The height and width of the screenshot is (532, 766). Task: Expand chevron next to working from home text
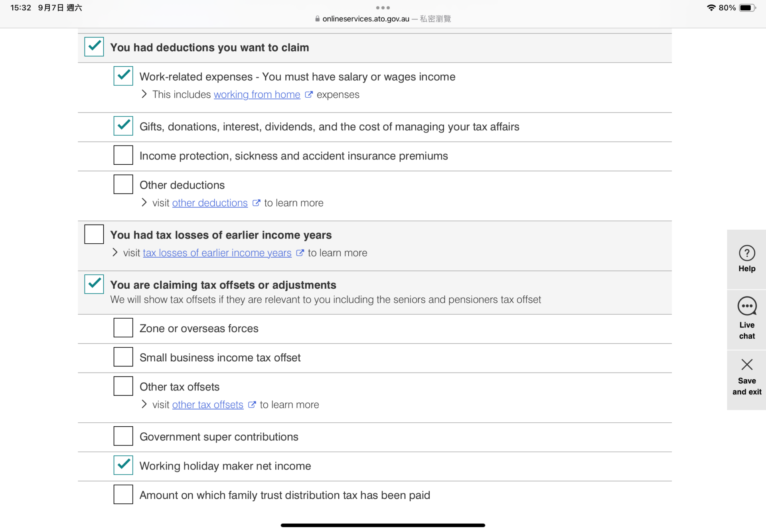coord(144,94)
